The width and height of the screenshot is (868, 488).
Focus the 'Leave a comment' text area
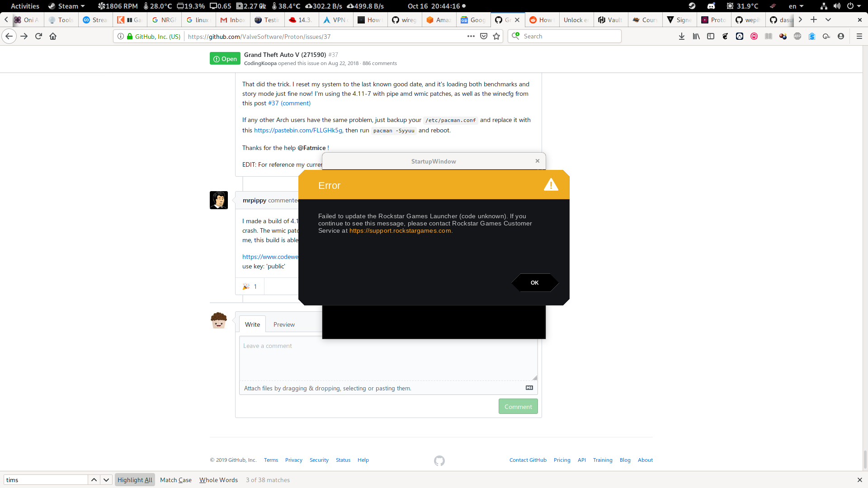(x=388, y=358)
